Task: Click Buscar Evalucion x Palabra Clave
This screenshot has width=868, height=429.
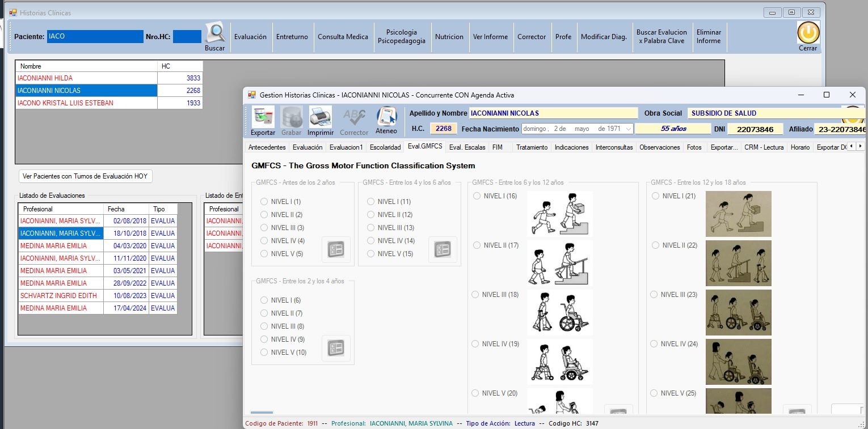Action: pyautogui.click(x=661, y=37)
